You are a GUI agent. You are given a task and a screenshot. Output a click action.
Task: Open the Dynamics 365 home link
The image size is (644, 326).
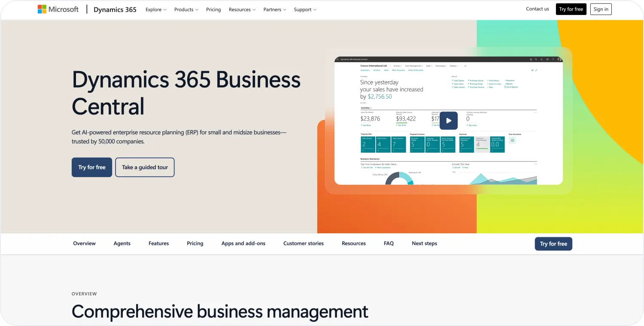115,9
